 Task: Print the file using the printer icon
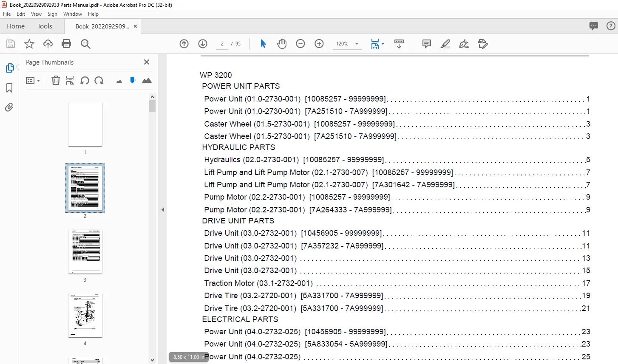tap(66, 44)
